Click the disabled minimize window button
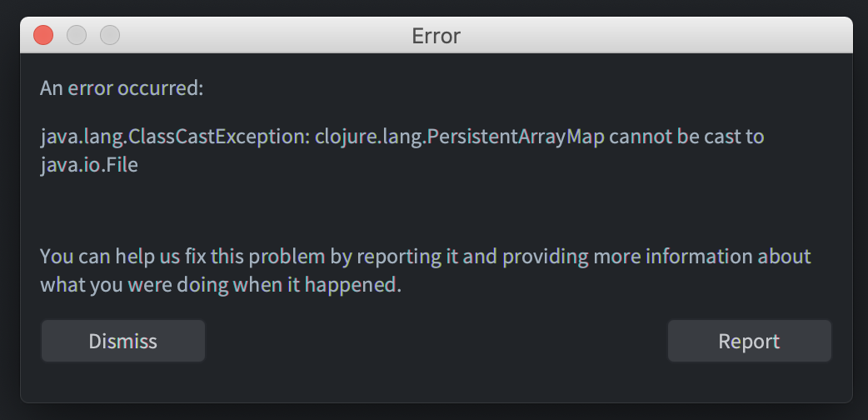 [77, 36]
